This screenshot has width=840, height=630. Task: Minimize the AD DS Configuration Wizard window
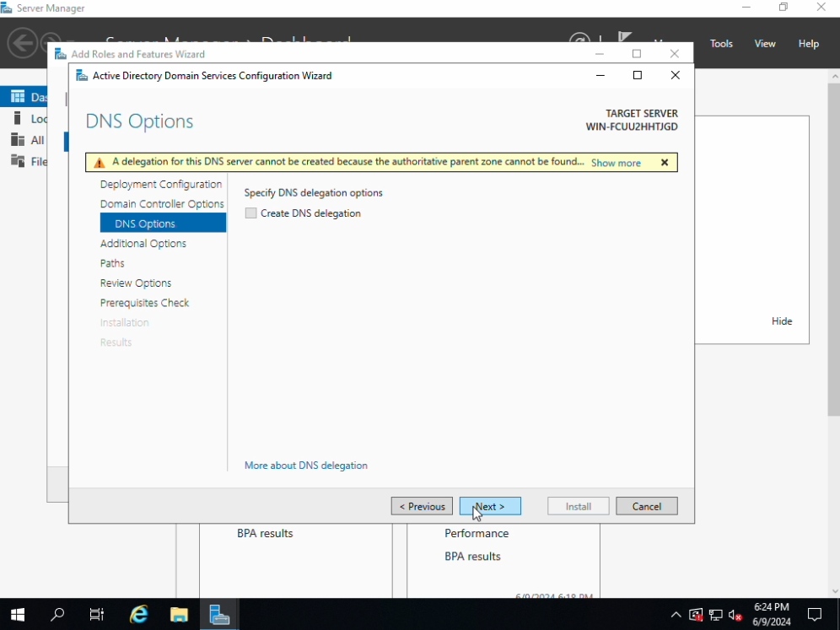600,76
